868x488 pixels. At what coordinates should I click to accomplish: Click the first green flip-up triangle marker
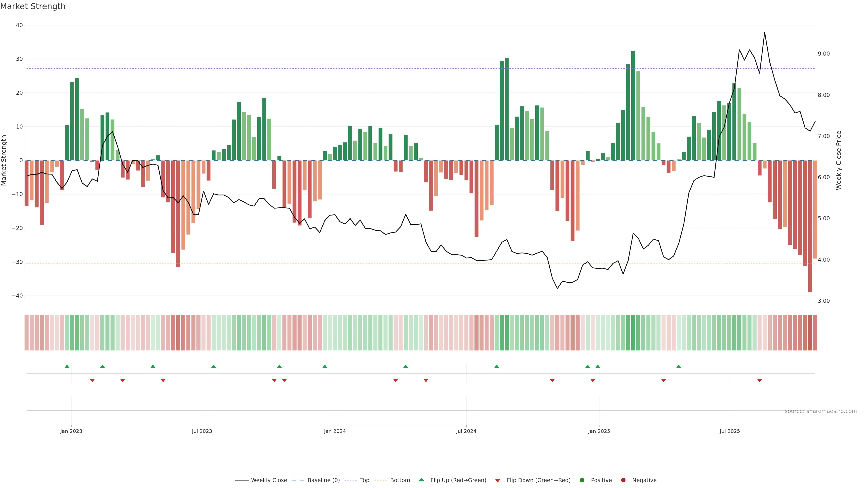[67, 366]
